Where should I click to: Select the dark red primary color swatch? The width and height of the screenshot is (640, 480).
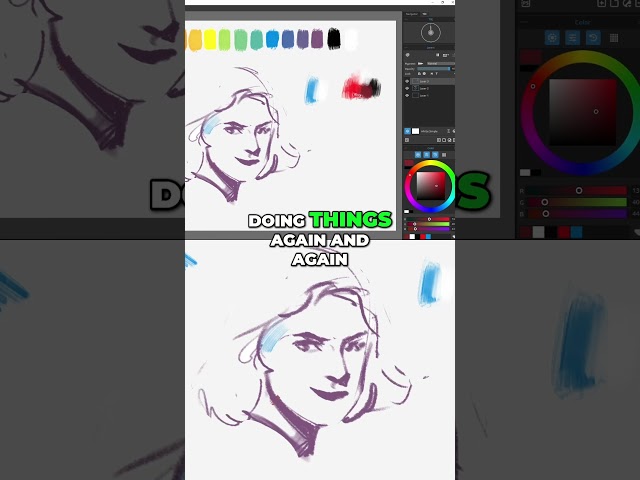click(x=409, y=162)
